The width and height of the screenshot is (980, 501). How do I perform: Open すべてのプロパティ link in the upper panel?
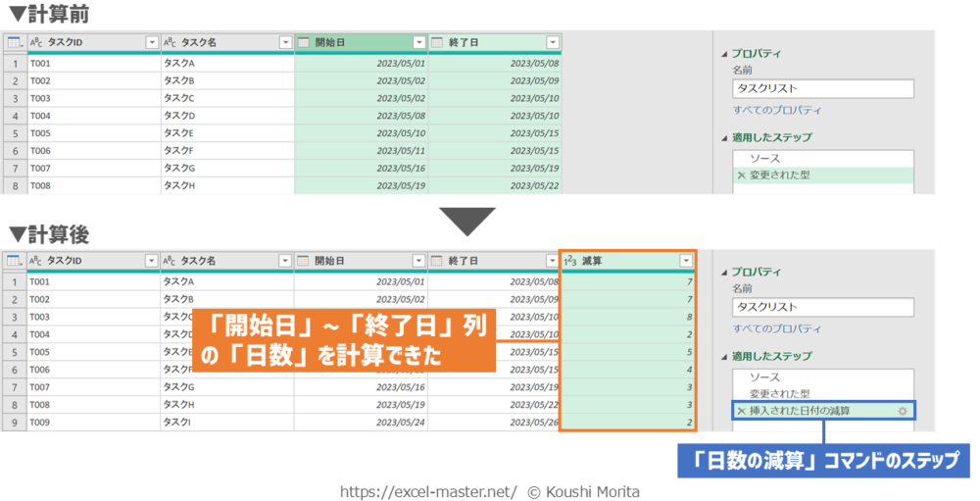777,110
